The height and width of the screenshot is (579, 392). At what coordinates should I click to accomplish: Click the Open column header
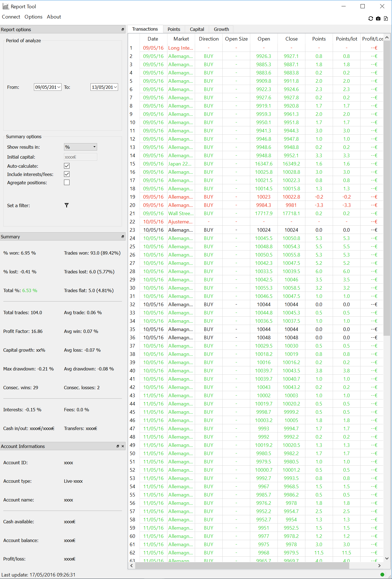pos(264,39)
